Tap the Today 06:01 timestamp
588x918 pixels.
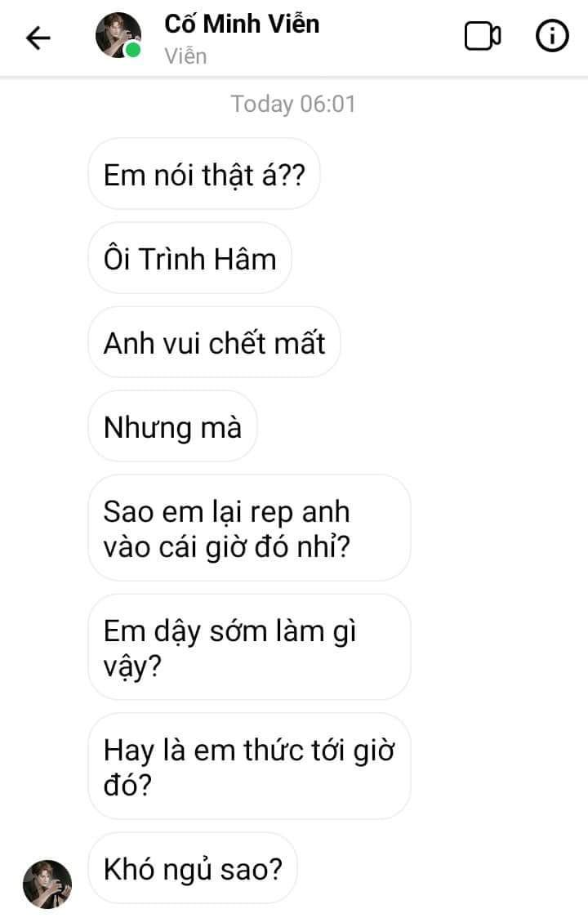point(293,104)
